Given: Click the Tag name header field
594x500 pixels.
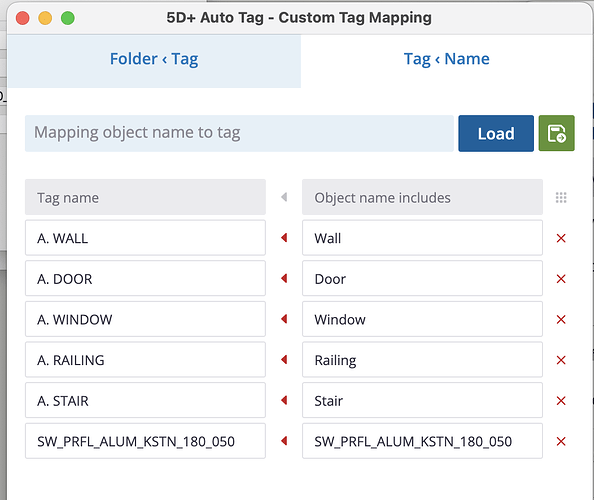Looking at the screenshot, I should point(145,197).
